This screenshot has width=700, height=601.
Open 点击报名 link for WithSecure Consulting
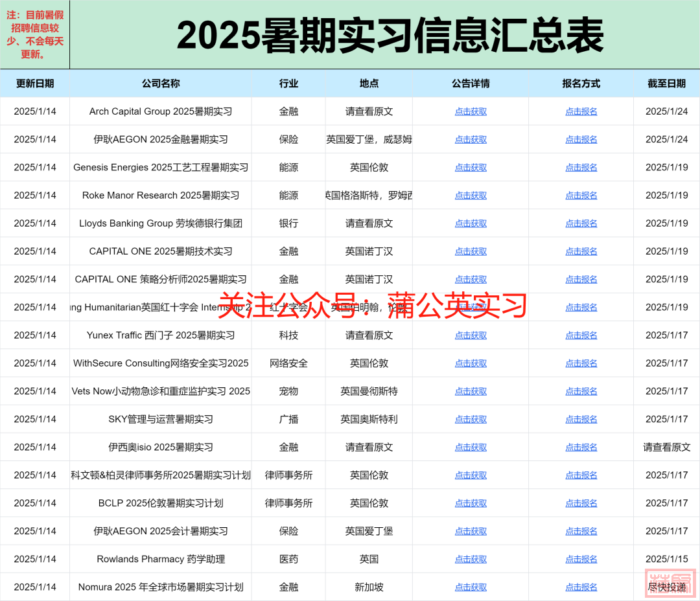[581, 363]
